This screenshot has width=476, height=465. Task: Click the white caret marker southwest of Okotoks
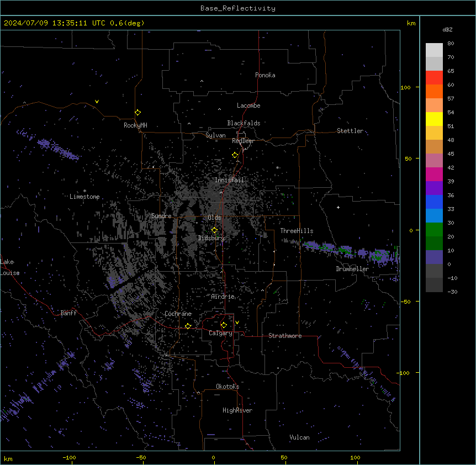tap(198, 393)
